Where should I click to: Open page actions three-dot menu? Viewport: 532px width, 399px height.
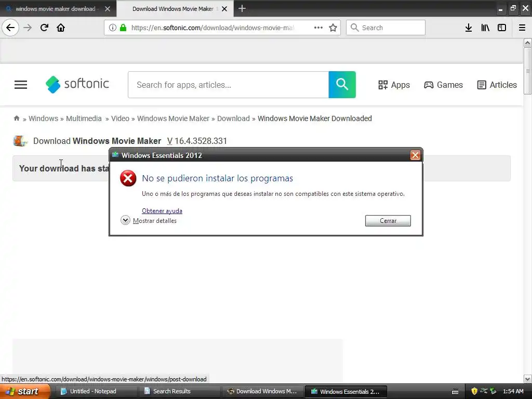pos(318,28)
